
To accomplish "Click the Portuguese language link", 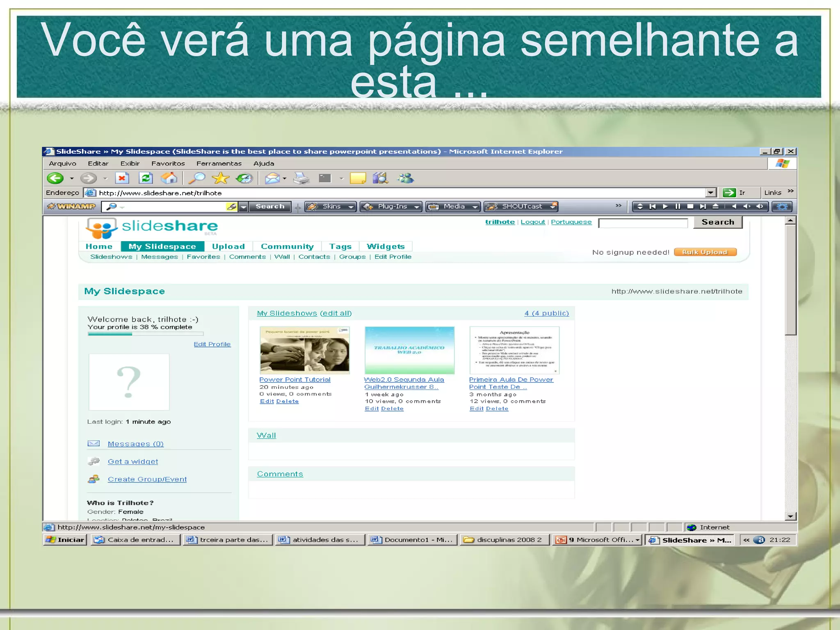I will 571,222.
